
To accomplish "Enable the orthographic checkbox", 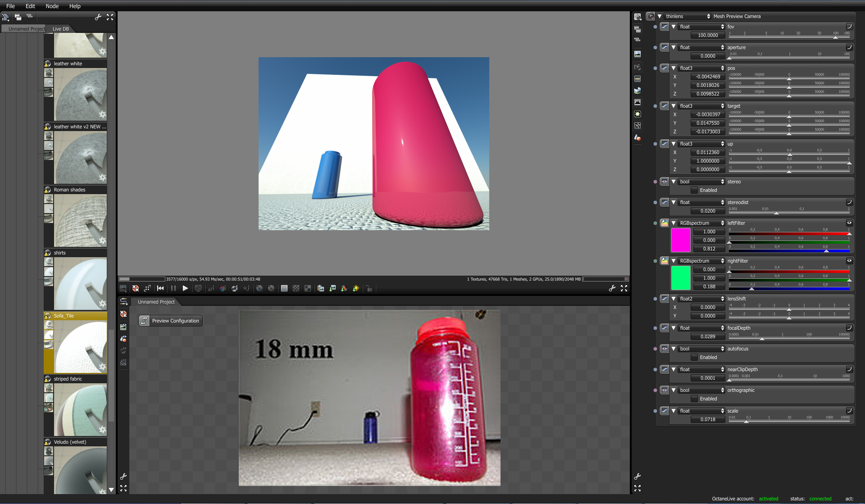I will coord(694,399).
